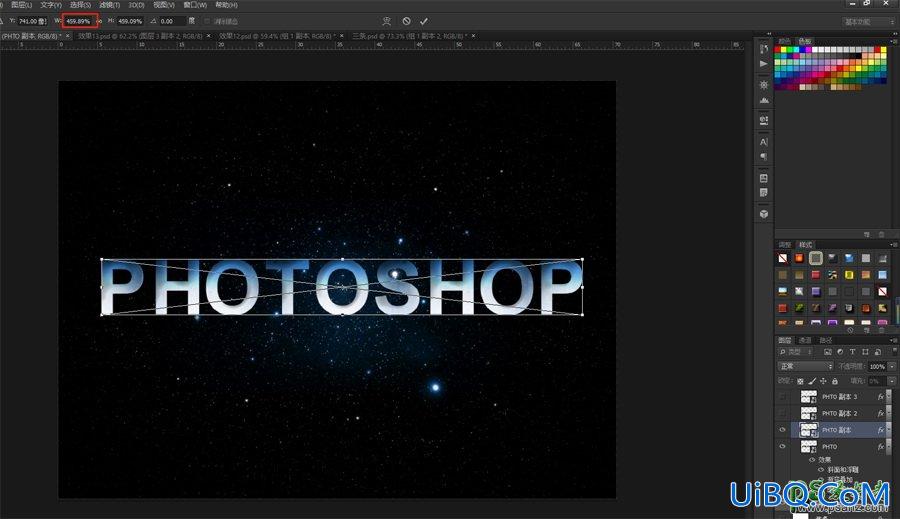The image size is (900, 519).
Task: Click the create new style icon
Action: pyautogui.click(x=866, y=331)
